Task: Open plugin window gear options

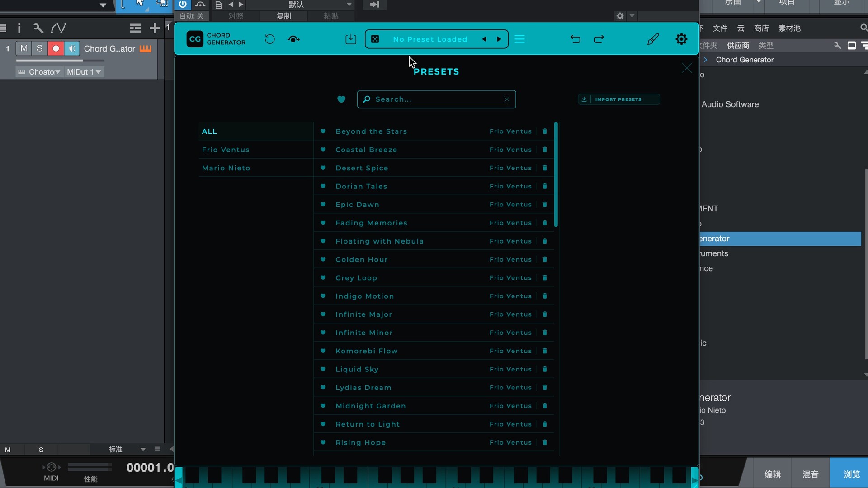Action: pyautogui.click(x=620, y=16)
